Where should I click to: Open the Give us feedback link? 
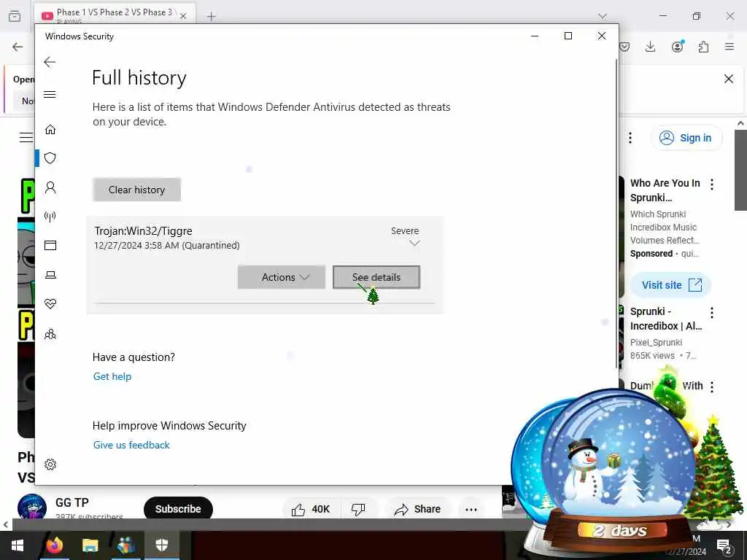pyautogui.click(x=131, y=445)
